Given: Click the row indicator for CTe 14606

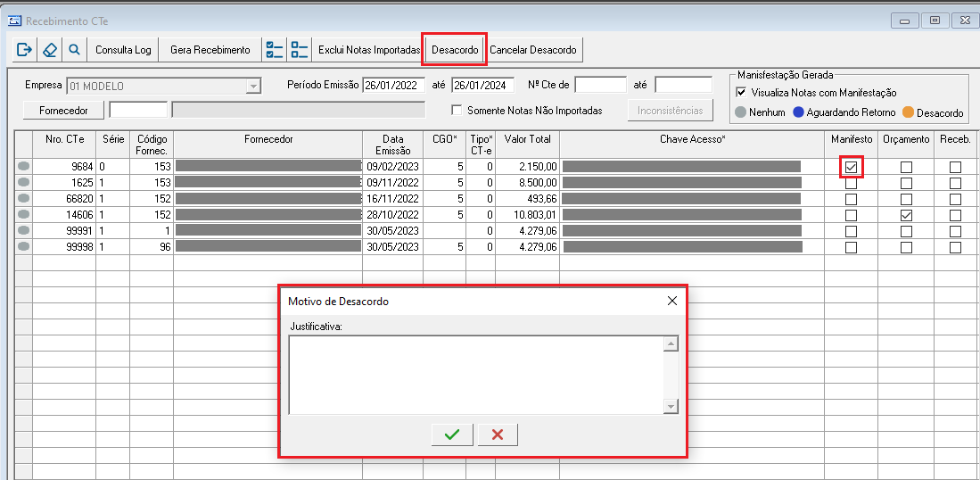Looking at the screenshot, I should (24, 214).
